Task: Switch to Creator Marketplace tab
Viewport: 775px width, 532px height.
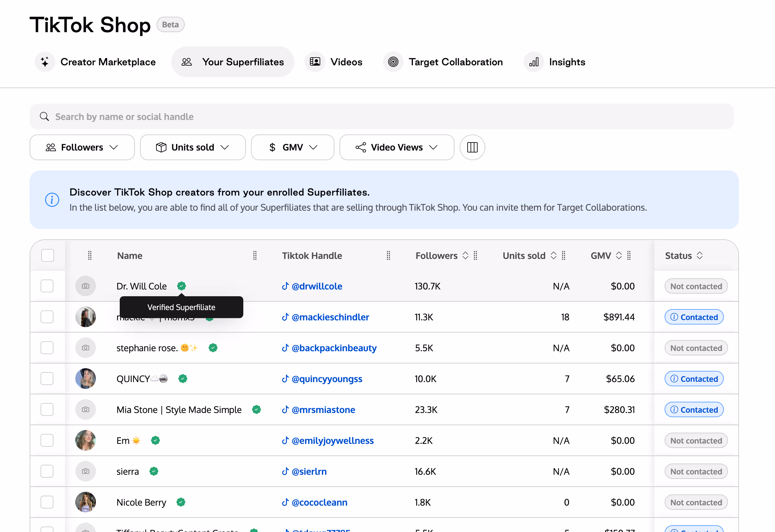Action: [96, 62]
